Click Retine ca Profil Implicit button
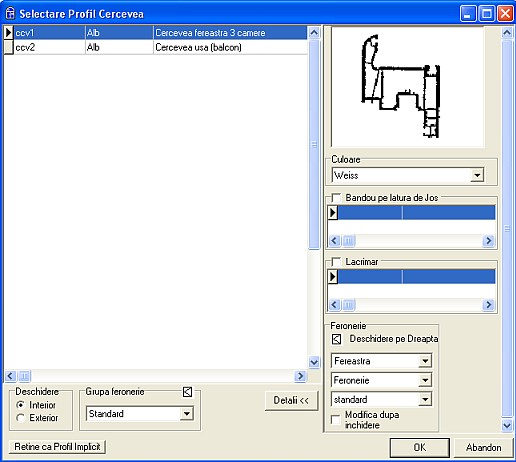 (57, 447)
